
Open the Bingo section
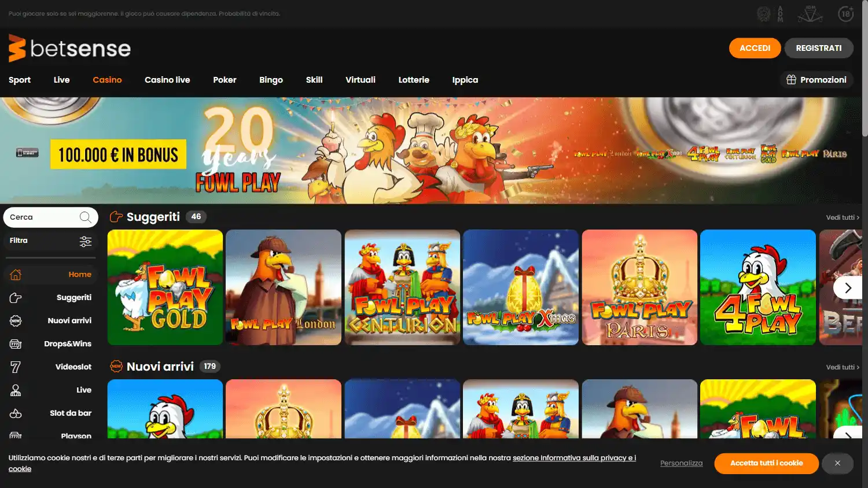pyautogui.click(x=271, y=80)
